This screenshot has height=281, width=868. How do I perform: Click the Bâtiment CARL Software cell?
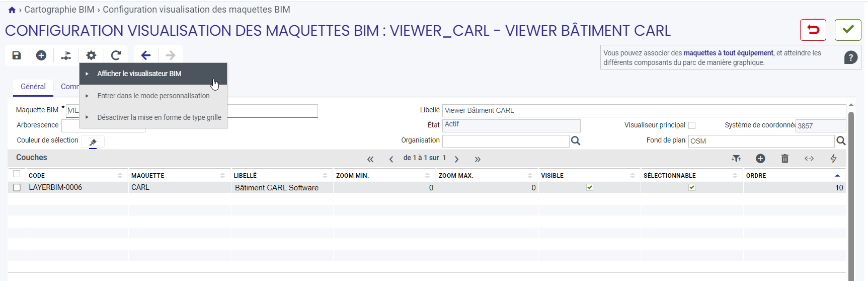point(282,187)
